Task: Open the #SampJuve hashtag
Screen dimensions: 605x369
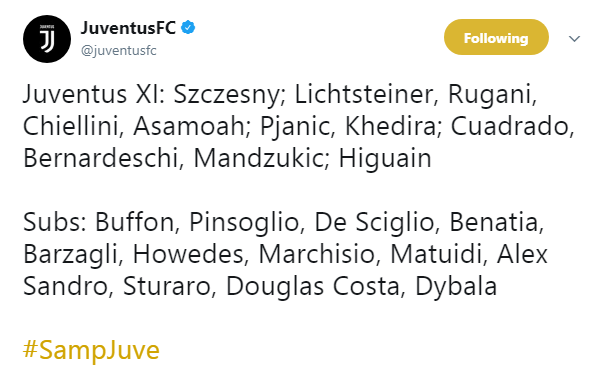Action: 91,350
